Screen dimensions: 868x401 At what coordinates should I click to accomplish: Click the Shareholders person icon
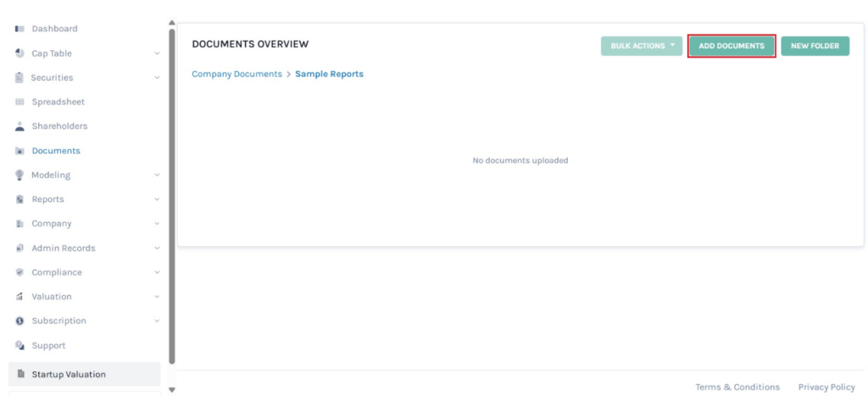(19, 126)
